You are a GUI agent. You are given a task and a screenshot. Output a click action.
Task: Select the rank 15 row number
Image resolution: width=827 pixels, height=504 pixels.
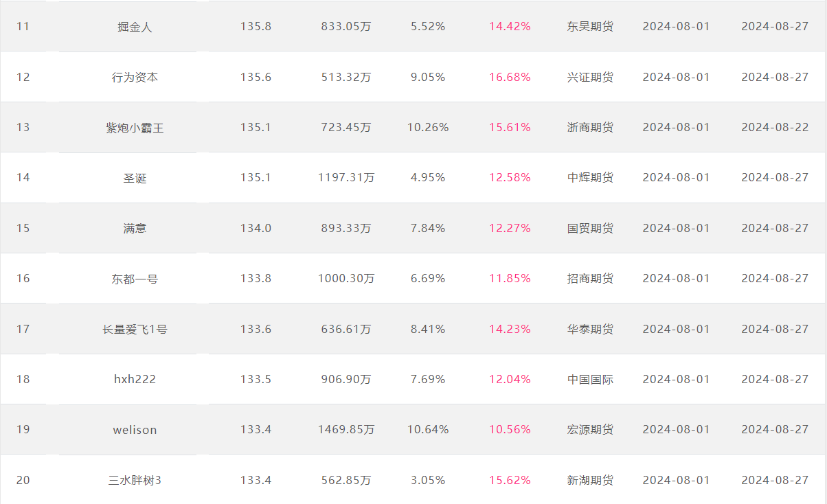coord(23,228)
